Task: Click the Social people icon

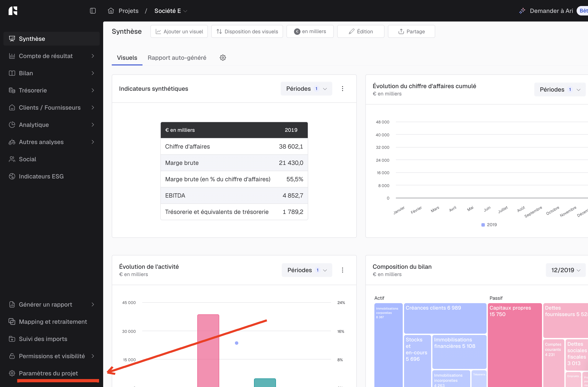Action: point(12,159)
